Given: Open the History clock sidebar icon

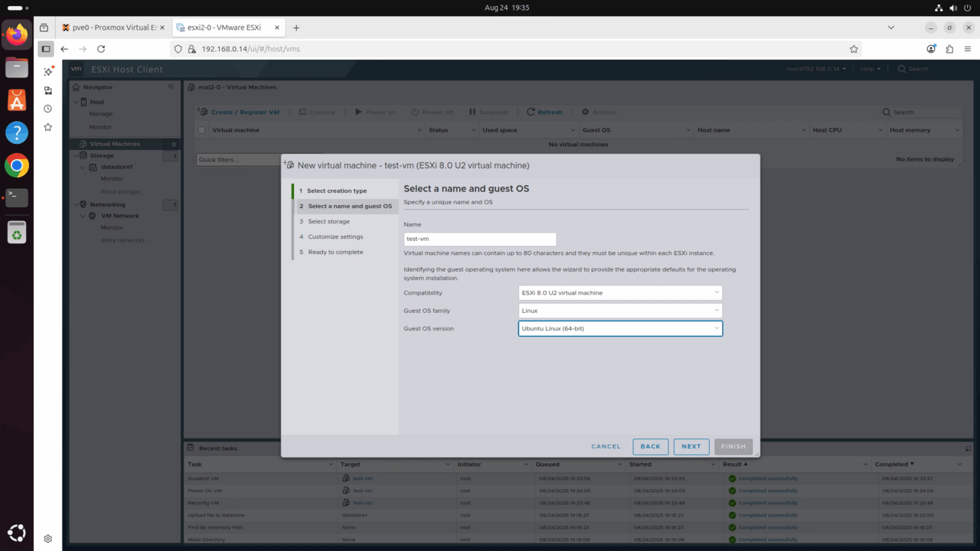Looking at the screenshot, I should (47, 109).
